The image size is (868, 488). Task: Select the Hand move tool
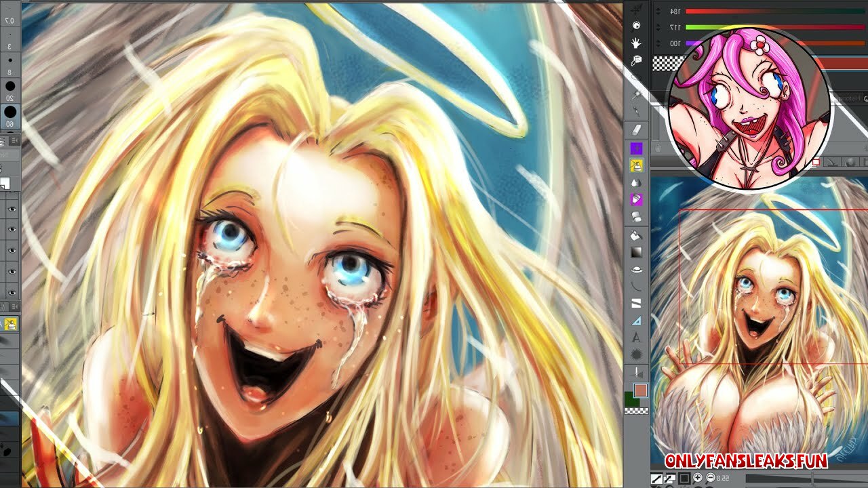pos(636,43)
